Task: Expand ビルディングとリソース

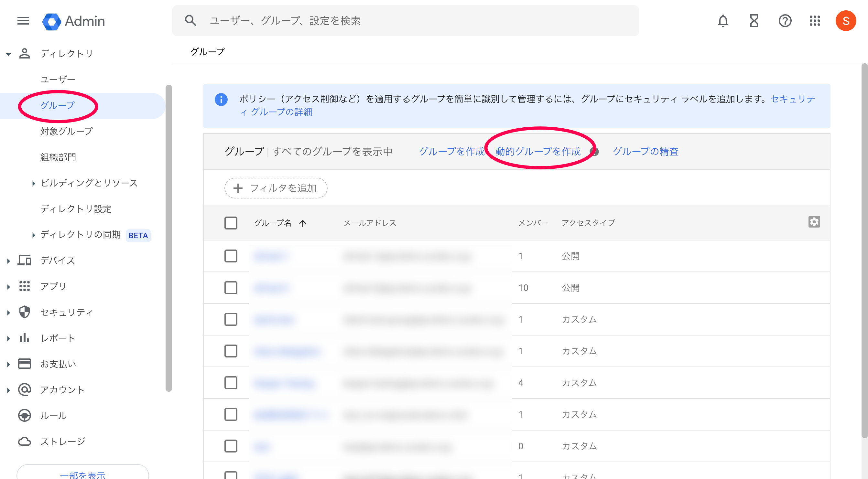Action: (33, 183)
